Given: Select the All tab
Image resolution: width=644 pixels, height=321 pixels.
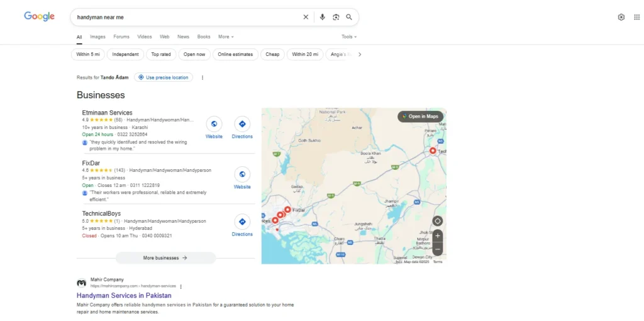Looking at the screenshot, I should tap(79, 37).
